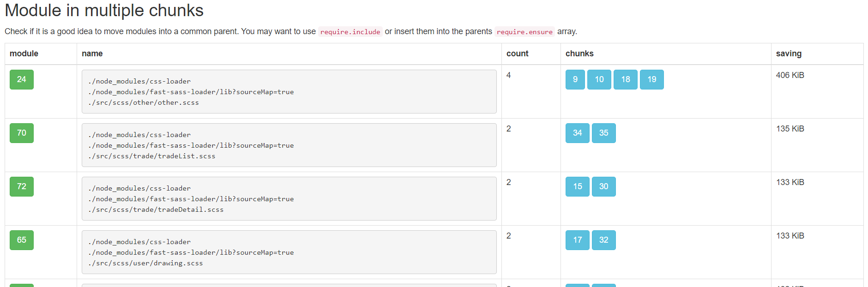Open chunk 18 badge
Image resolution: width=868 pixels, height=287 pixels.
click(626, 79)
